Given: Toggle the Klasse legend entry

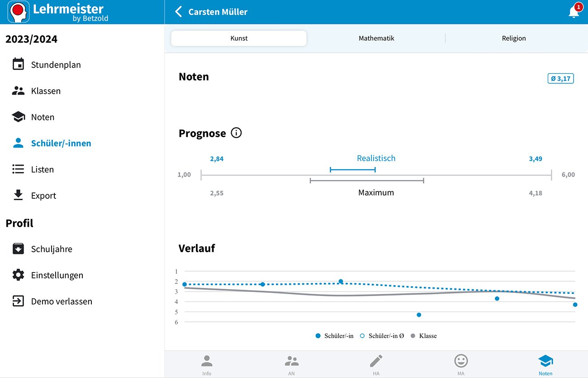Looking at the screenshot, I should click(423, 336).
